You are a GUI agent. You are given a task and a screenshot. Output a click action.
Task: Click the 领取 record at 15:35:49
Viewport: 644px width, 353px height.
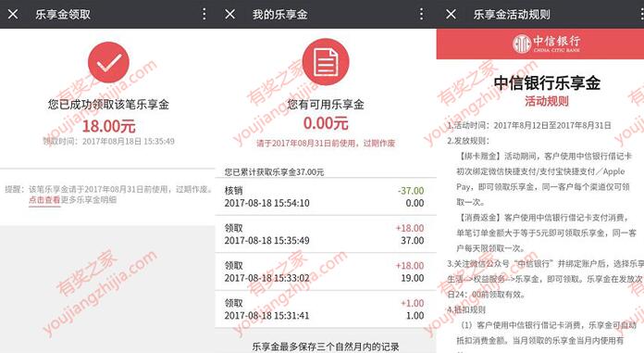pos(326,234)
